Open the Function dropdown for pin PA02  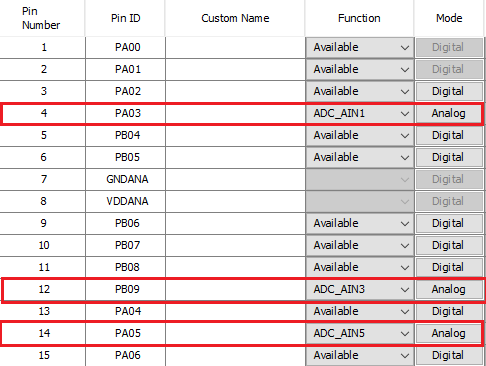(360, 91)
